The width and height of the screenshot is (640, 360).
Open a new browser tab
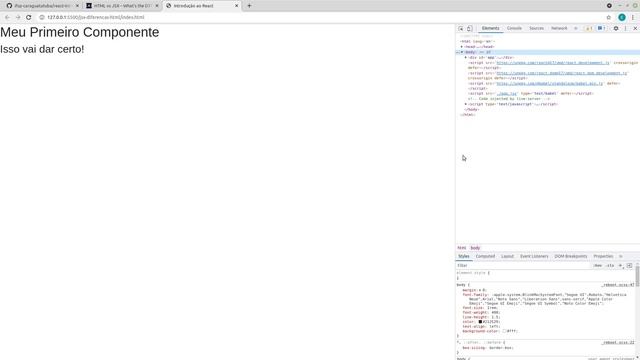(249, 6)
